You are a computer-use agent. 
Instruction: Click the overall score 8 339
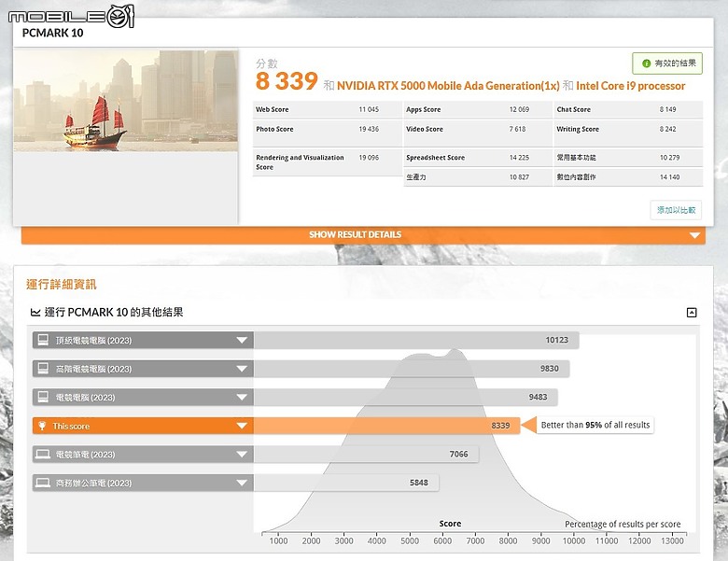(x=287, y=81)
